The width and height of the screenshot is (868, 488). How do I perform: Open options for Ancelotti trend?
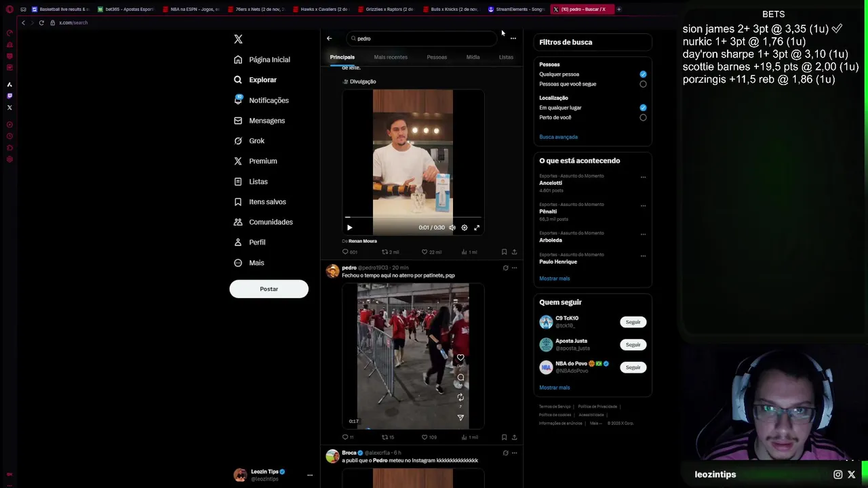coord(643,177)
